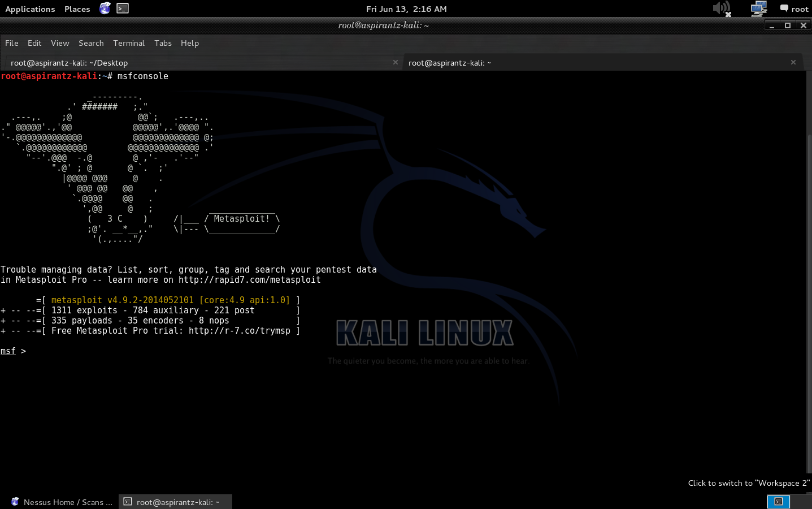The image size is (812, 509).
Task: Click the window title root@aspirantz-kali: ~
Action: pos(384,25)
